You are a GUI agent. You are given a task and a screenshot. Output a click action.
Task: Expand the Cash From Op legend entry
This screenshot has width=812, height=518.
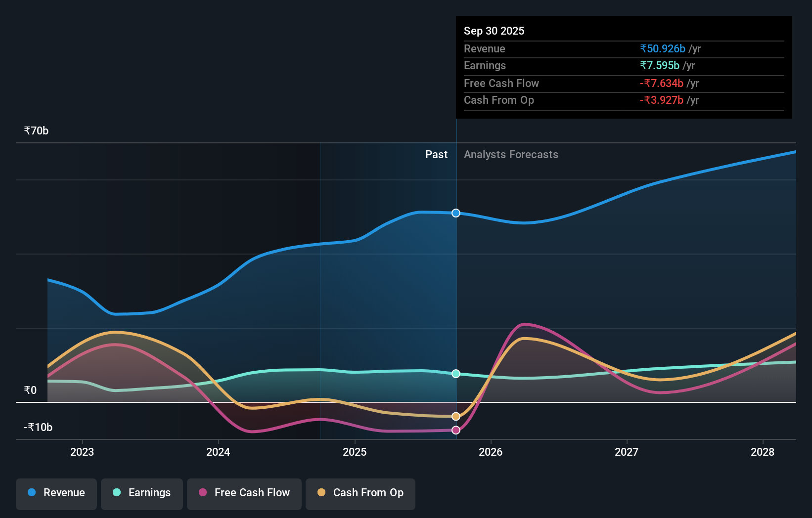[360, 494]
